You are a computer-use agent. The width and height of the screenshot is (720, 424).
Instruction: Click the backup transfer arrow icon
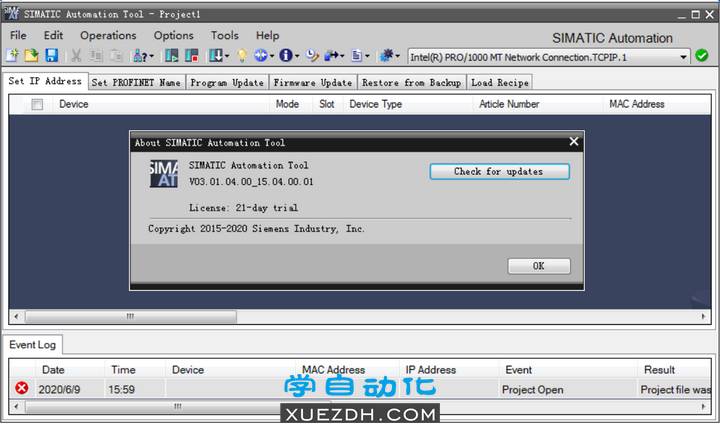(331, 56)
